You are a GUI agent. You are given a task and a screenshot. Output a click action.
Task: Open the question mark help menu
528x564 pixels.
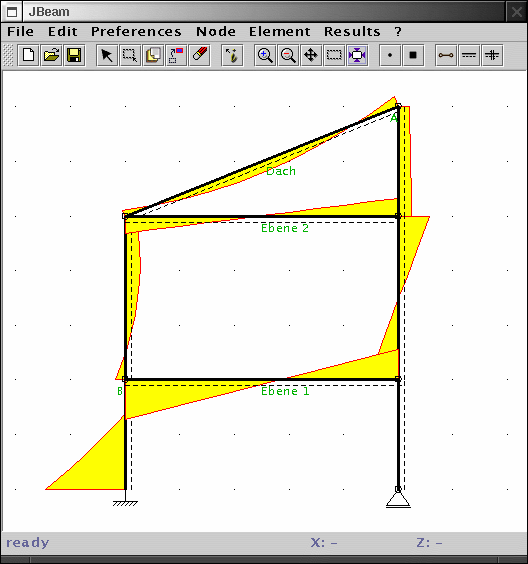[398, 32]
